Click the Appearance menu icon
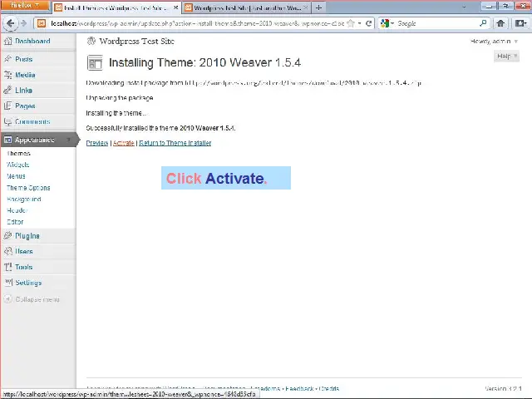The width and height of the screenshot is (532, 399). (7, 140)
